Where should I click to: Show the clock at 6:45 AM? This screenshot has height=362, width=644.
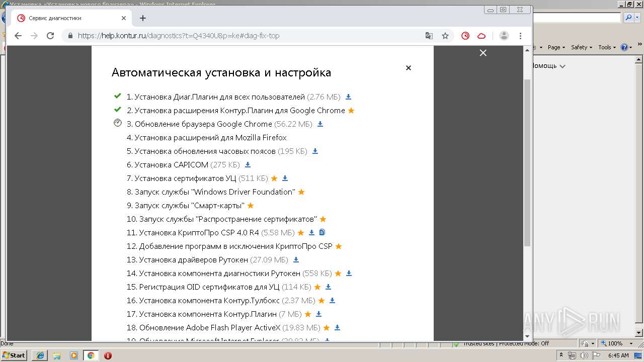coord(618,355)
